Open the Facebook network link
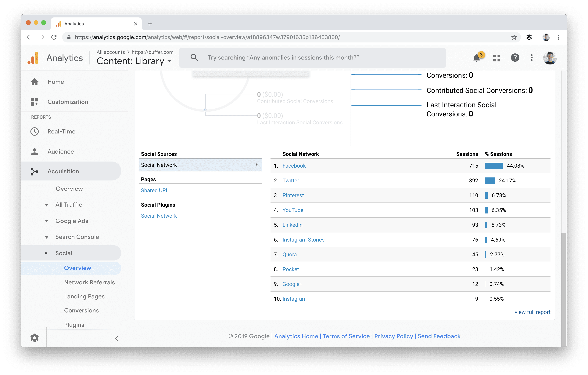588x375 pixels. click(x=294, y=166)
